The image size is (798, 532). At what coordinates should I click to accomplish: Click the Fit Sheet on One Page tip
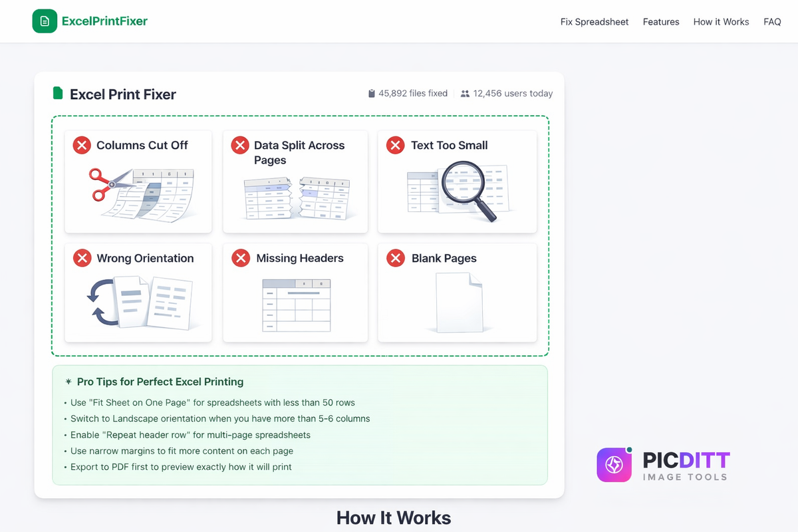[213, 402]
